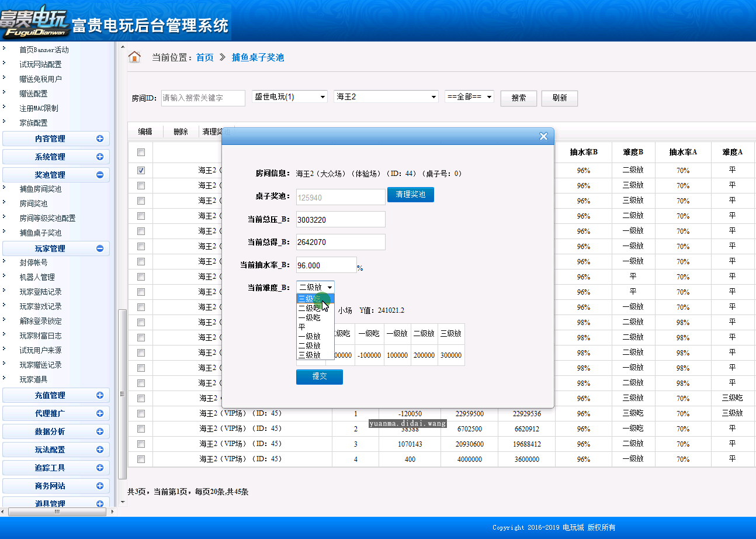The width and height of the screenshot is (756, 539).
Task: Click the sidebar scroll-down arrow
Action: (123, 502)
